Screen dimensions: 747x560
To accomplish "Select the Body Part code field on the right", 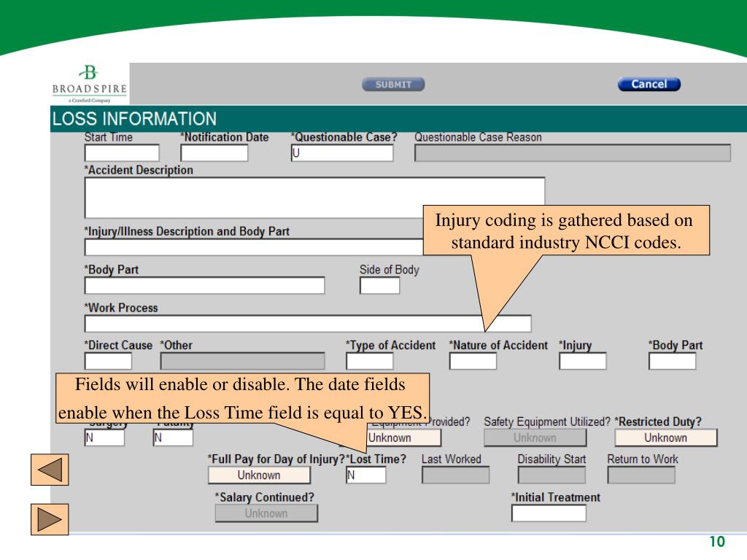I will click(x=672, y=361).
